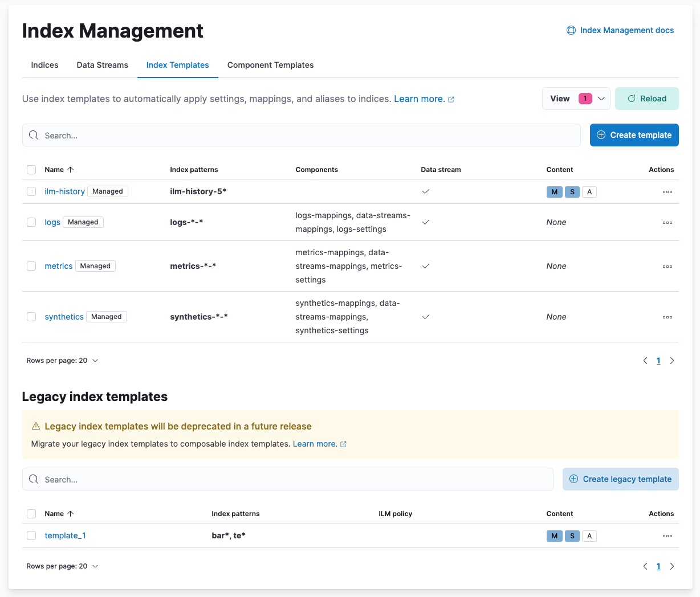This screenshot has width=700, height=597.
Task: Click the Create template button
Action: point(634,135)
